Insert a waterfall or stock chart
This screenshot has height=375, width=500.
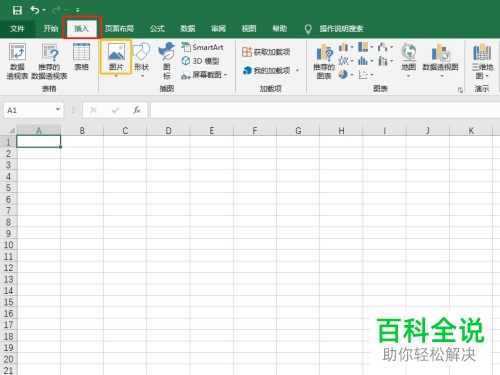tap(386, 47)
